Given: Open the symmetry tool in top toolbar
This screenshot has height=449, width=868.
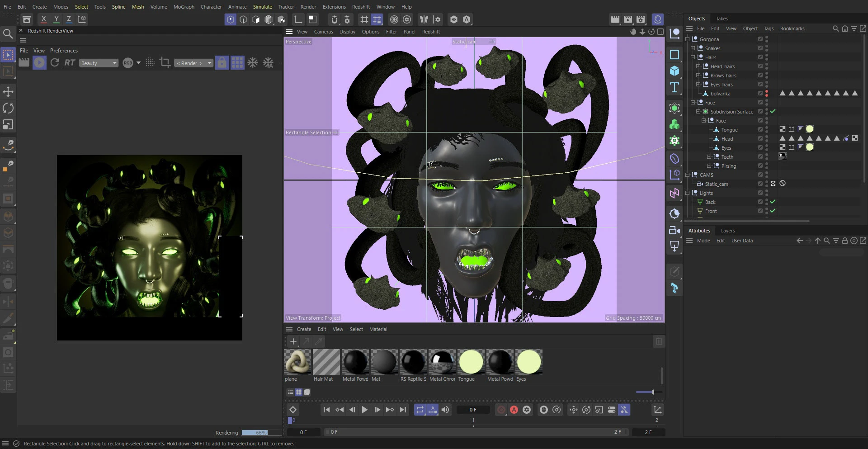Looking at the screenshot, I should (x=425, y=19).
